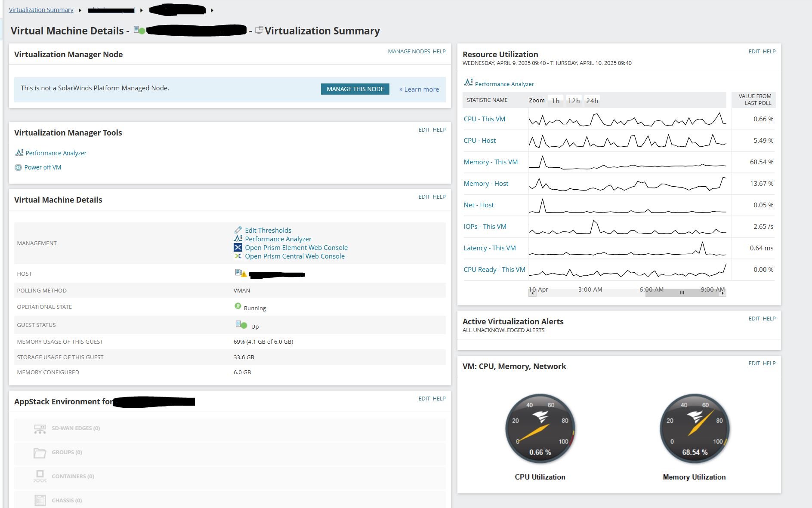The height and width of the screenshot is (508, 812).
Task: Open the Learn more link
Action: 419,89
